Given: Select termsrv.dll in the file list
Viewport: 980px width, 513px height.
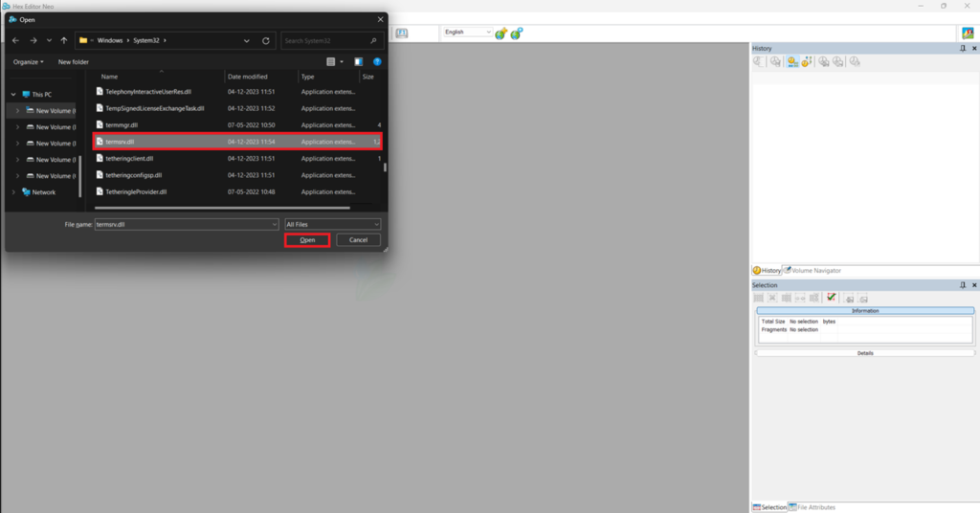Looking at the screenshot, I should (x=237, y=142).
